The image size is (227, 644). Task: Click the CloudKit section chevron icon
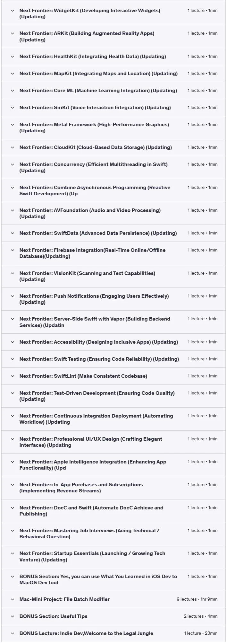pos(13,147)
